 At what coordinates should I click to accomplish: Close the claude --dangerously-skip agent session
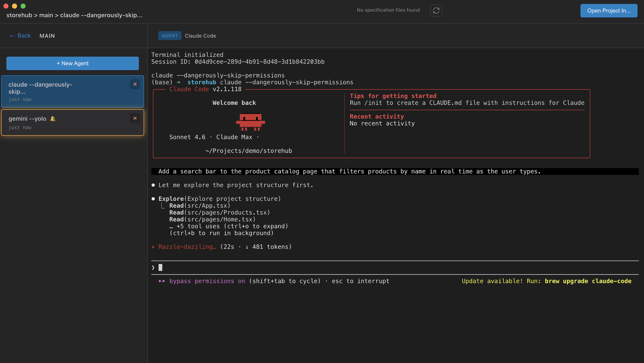(135, 84)
